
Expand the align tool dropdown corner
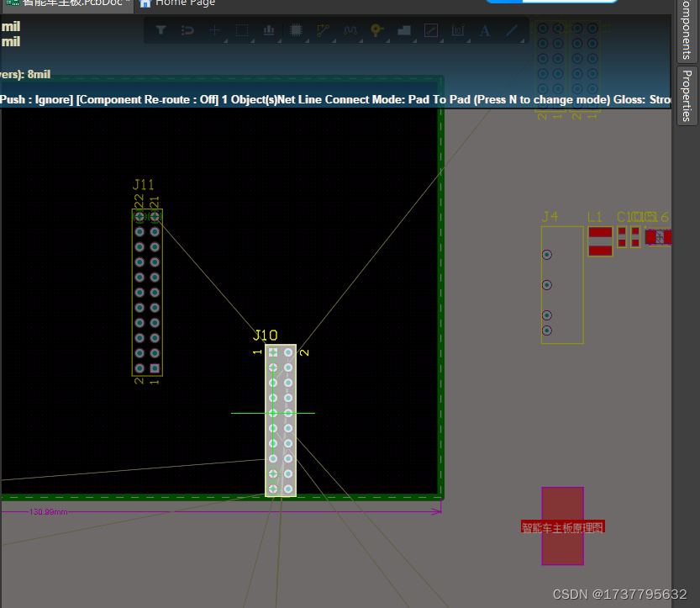pyautogui.click(x=280, y=40)
